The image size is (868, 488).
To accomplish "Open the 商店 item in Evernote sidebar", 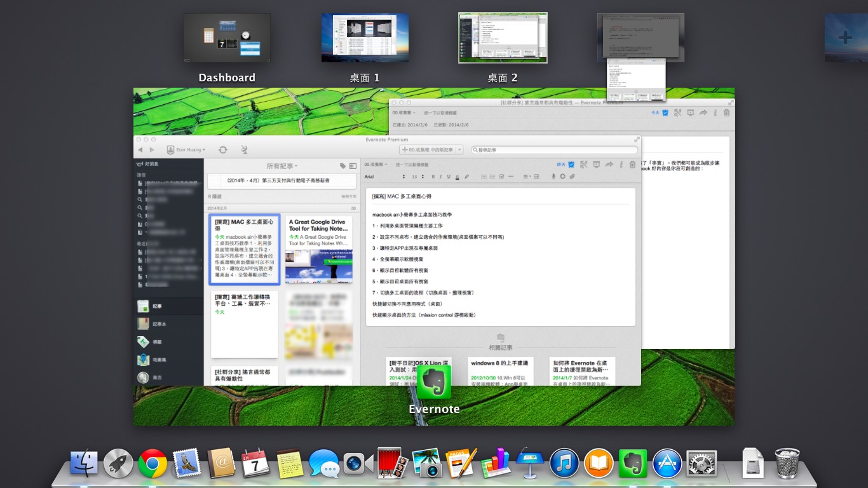I will click(168, 377).
